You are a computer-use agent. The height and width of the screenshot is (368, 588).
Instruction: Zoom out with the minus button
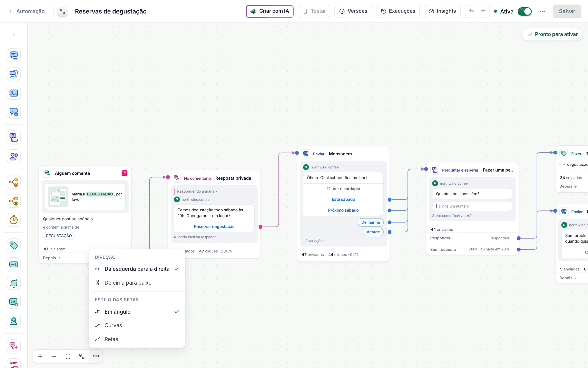tap(54, 356)
